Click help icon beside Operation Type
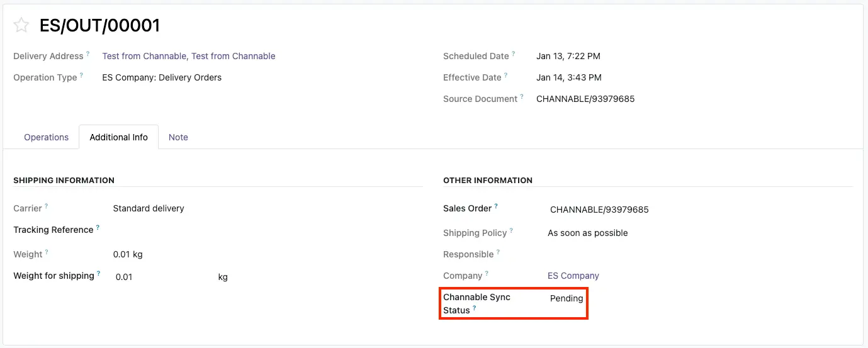Screen dimensions: 868x348 point(81,76)
